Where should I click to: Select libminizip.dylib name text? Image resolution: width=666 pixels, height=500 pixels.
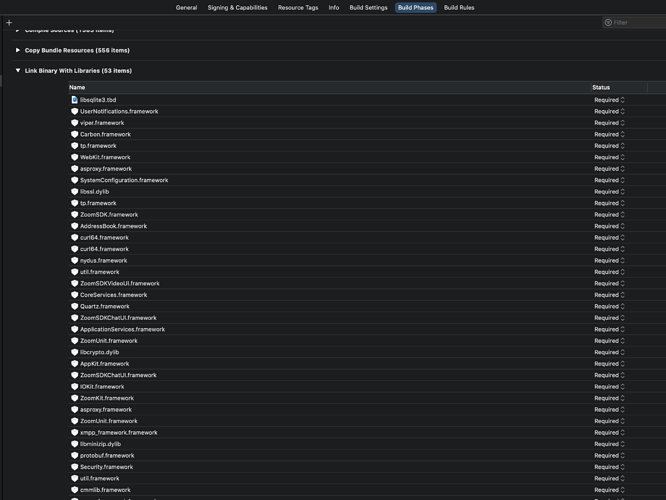101,444
